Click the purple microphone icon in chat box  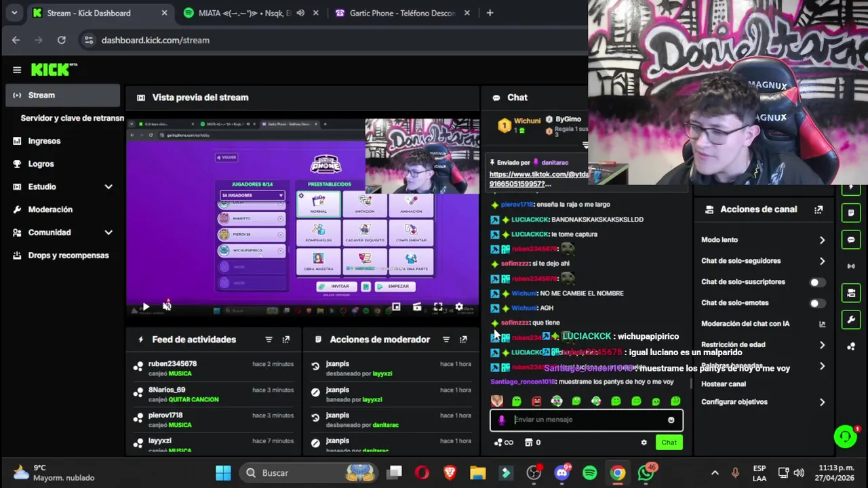(502, 420)
